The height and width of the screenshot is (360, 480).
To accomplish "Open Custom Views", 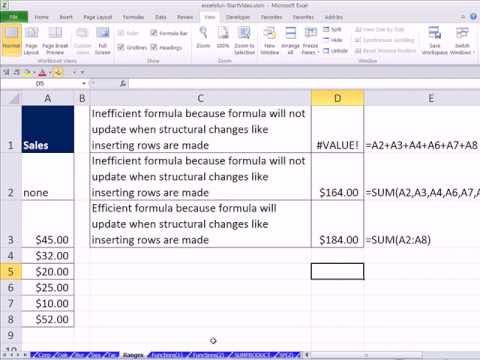I will 82,40.
